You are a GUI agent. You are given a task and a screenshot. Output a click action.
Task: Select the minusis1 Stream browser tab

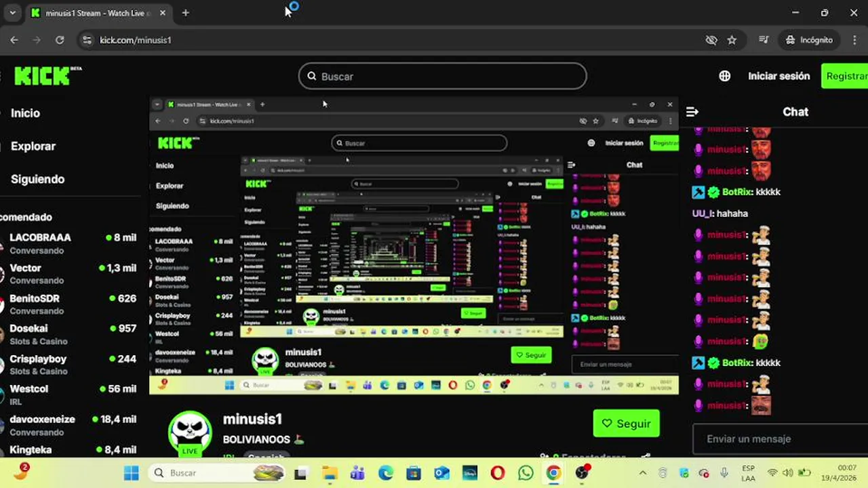click(98, 13)
